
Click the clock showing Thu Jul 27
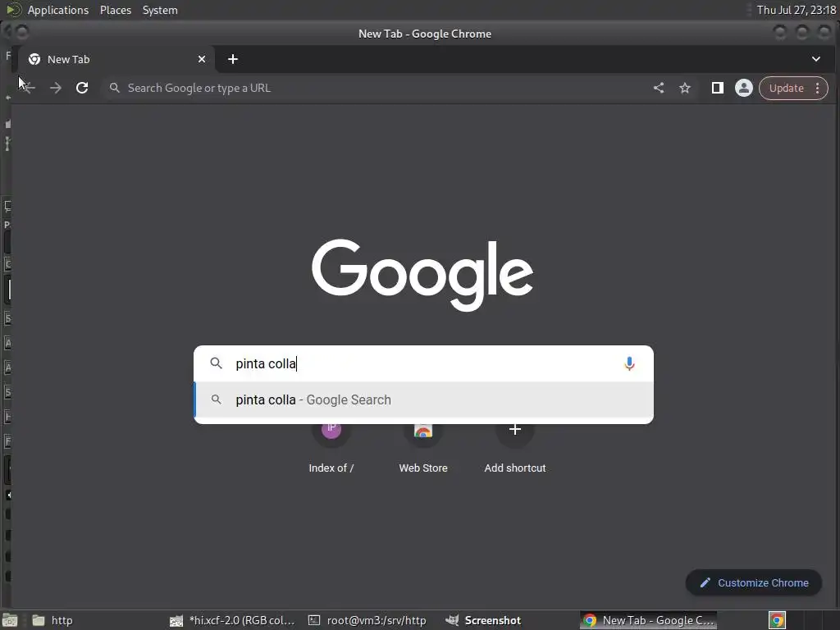click(796, 10)
